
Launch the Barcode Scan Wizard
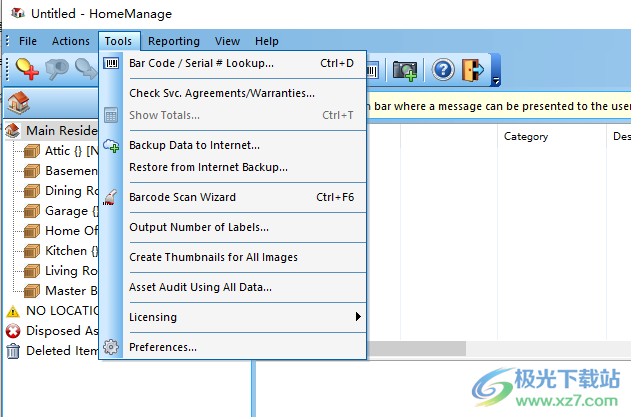(x=182, y=197)
